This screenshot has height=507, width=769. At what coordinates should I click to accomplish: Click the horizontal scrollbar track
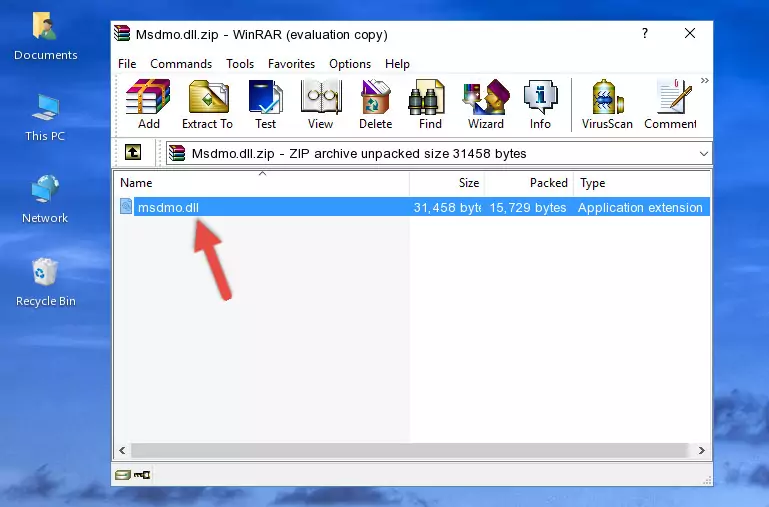410,450
